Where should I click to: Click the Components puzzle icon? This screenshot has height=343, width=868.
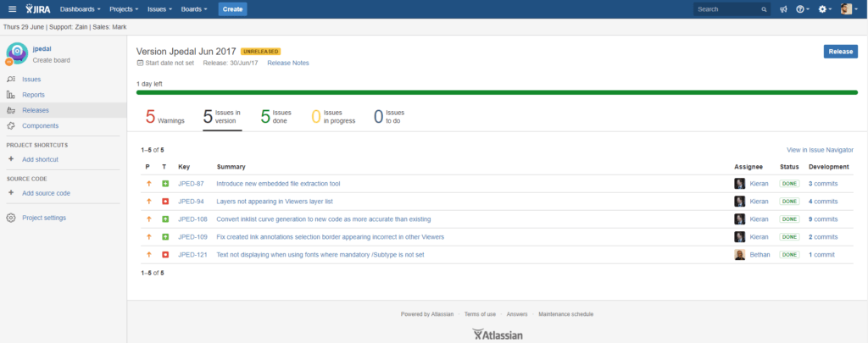pyautogui.click(x=10, y=126)
